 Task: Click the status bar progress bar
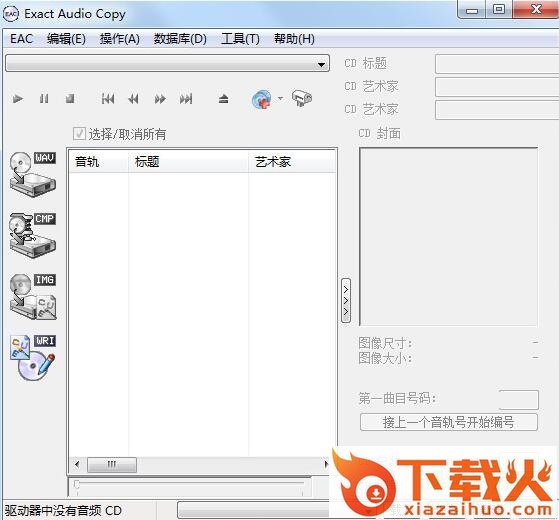pos(254,510)
